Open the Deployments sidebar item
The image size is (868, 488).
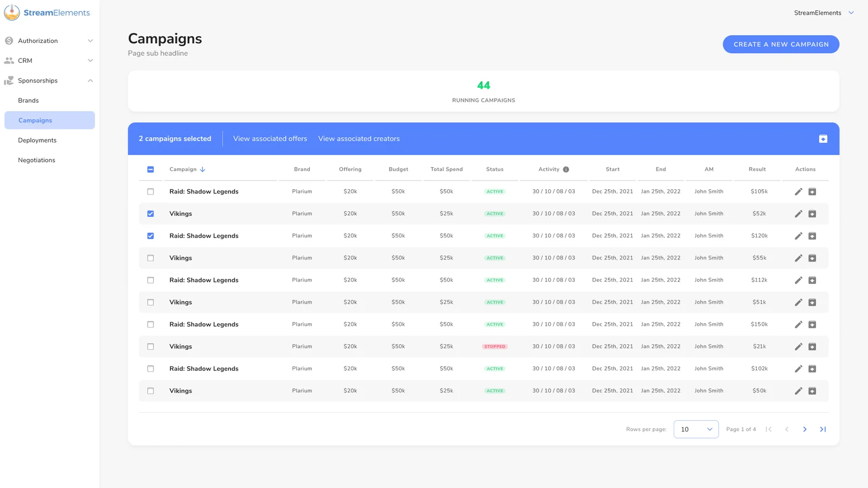[x=49, y=140]
